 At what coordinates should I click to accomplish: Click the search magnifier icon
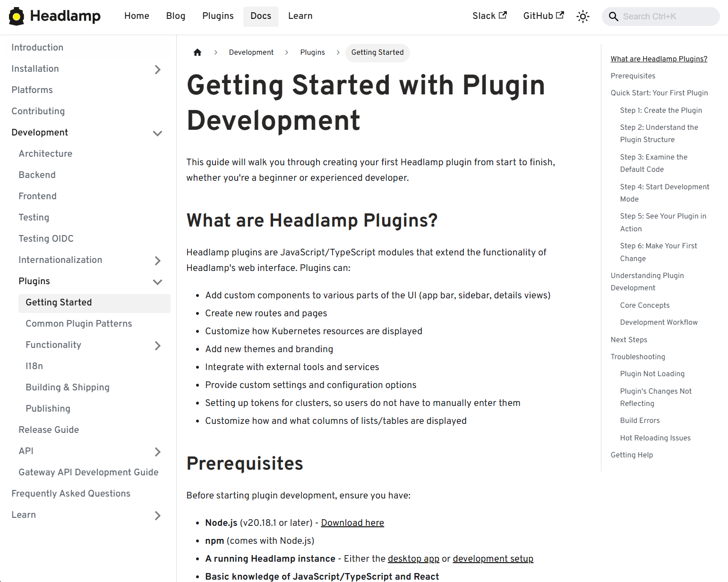pos(614,17)
